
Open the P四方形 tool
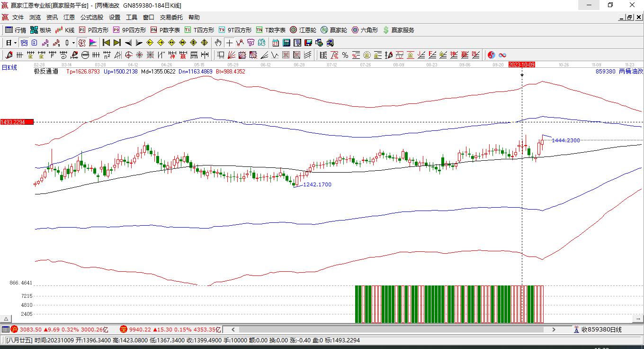(94, 30)
